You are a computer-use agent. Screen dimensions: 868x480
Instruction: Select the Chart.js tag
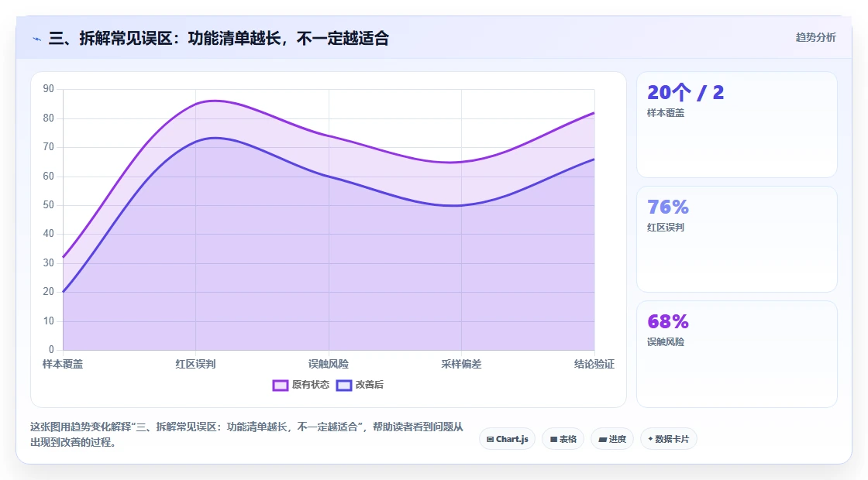click(507, 439)
